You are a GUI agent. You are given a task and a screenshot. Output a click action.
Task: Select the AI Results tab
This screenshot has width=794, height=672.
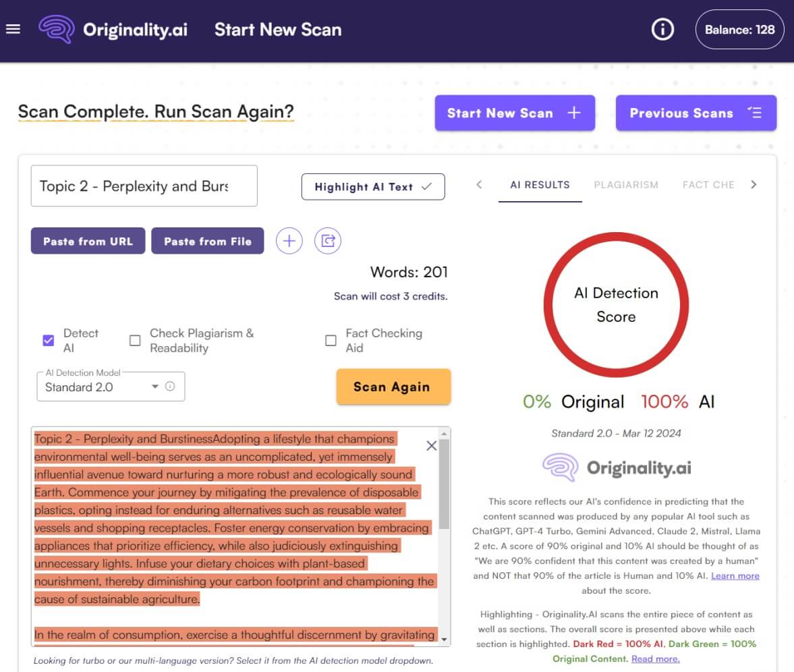coord(540,185)
